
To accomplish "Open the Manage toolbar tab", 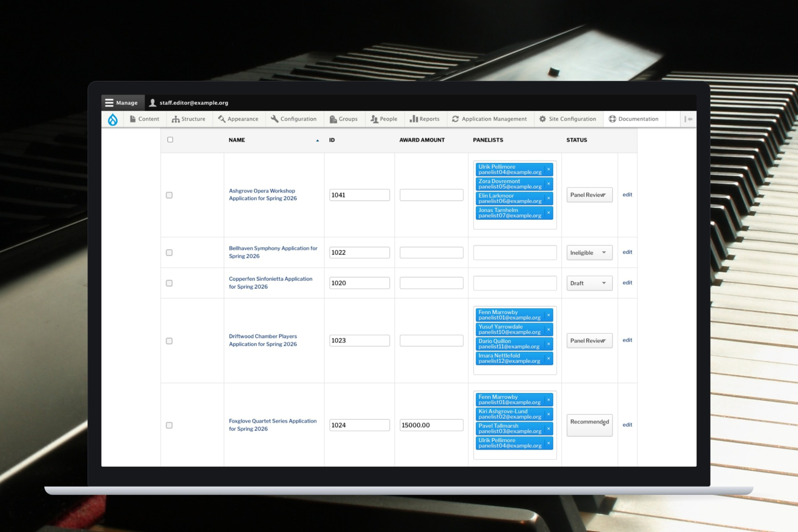I will [x=123, y=103].
